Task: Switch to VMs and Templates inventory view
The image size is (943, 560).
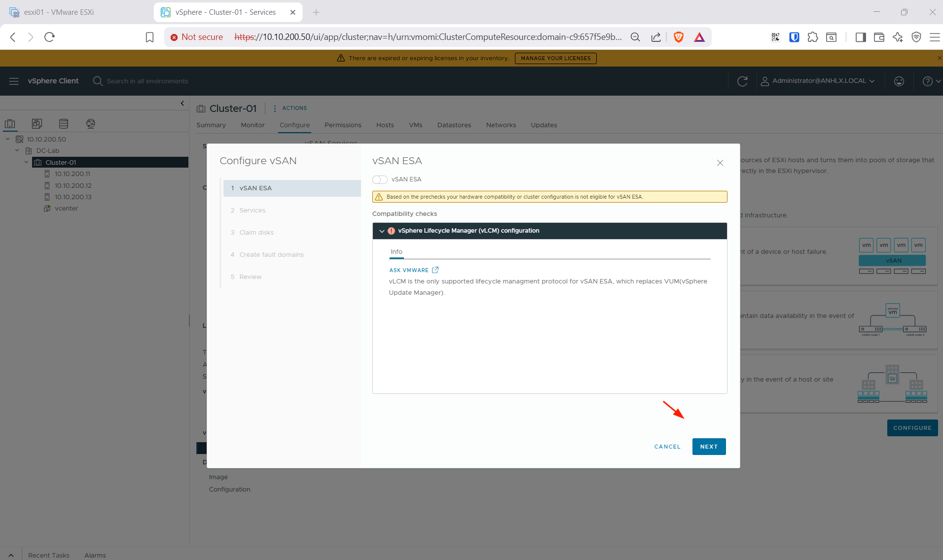Action: [36, 124]
